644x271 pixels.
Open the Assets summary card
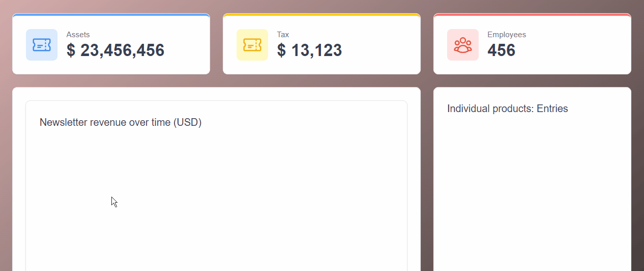pos(111,44)
